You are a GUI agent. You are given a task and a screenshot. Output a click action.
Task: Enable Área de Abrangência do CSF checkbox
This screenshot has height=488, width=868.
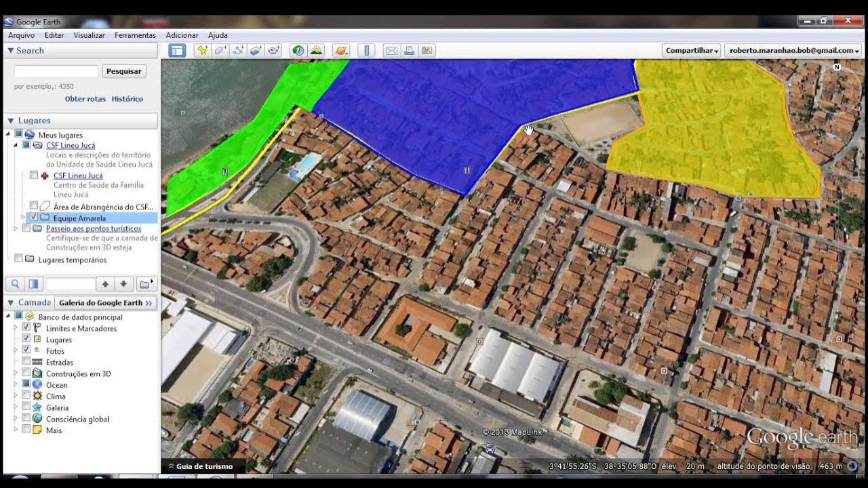click(34, 205)
